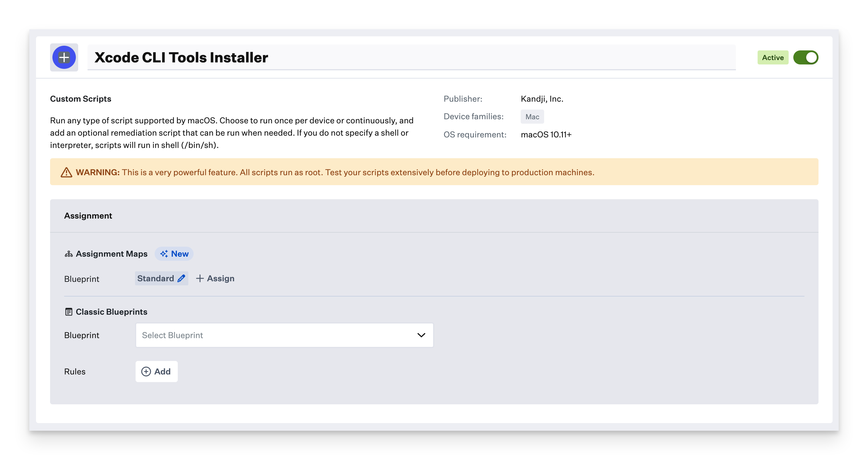Expand the blueprint list chevron arrow
The width and height of the screenshot is (868, 460).
point(421,335)
